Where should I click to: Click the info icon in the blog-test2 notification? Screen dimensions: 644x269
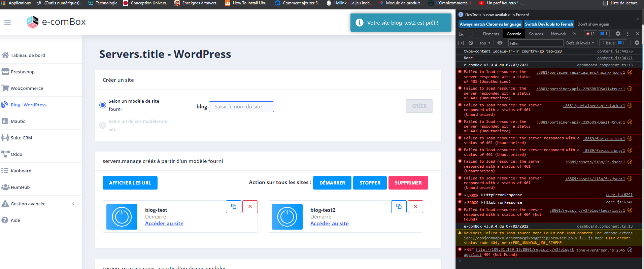pyautogui.click(x=360, y=23)
